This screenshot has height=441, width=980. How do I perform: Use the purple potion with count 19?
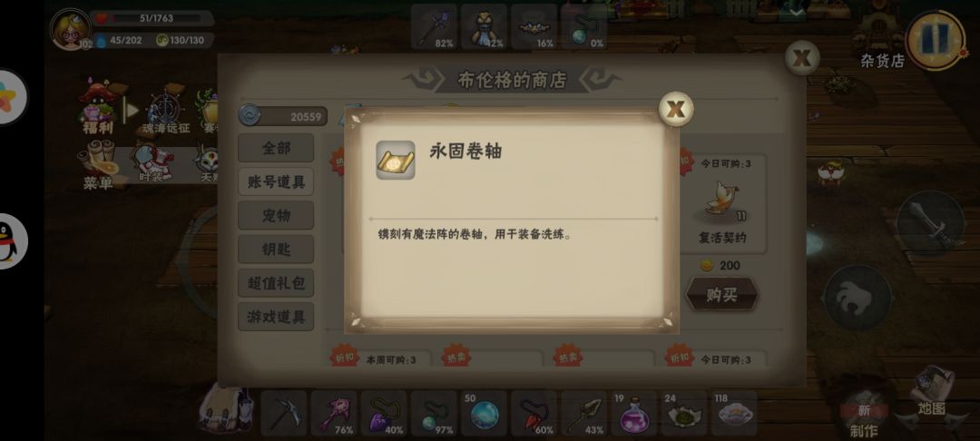[x=633, y=414]
